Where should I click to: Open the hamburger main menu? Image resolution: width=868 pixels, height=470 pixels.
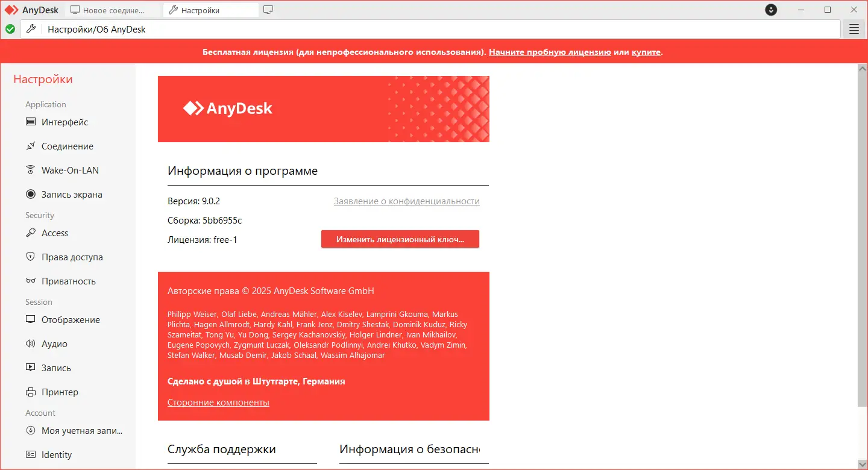click(x=854, y=29)
